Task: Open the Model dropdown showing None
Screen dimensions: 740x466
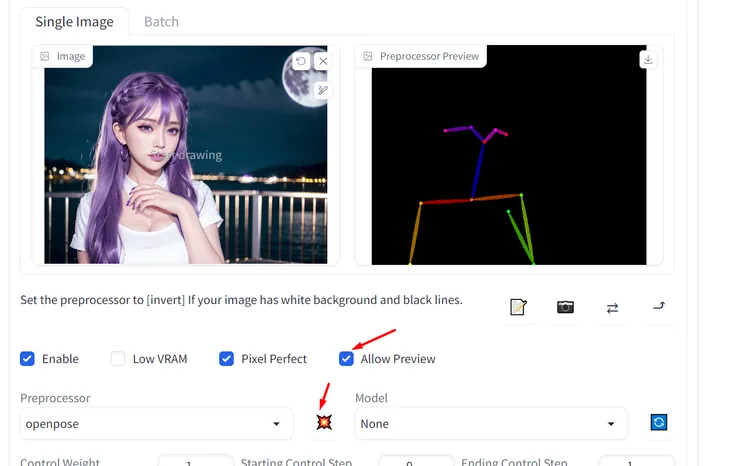Action: (491, 424)
